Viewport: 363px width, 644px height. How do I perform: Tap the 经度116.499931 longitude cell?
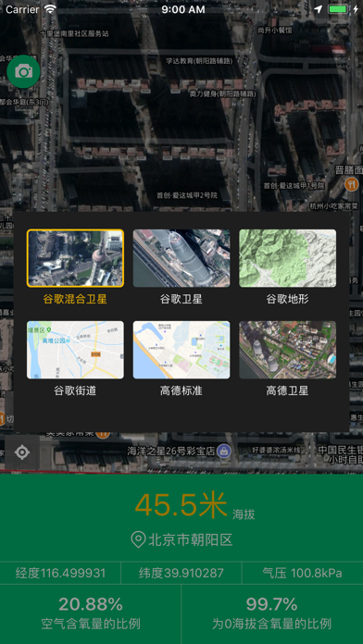point(60,573)
